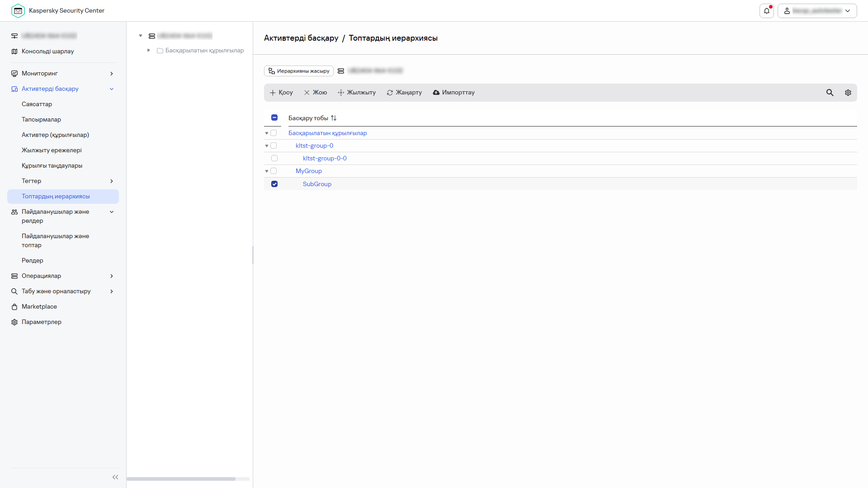The height and width of the screenshot is (488, 868).
Task: Click the Импорттау cloud upload icon
Action: coord(436,93)
